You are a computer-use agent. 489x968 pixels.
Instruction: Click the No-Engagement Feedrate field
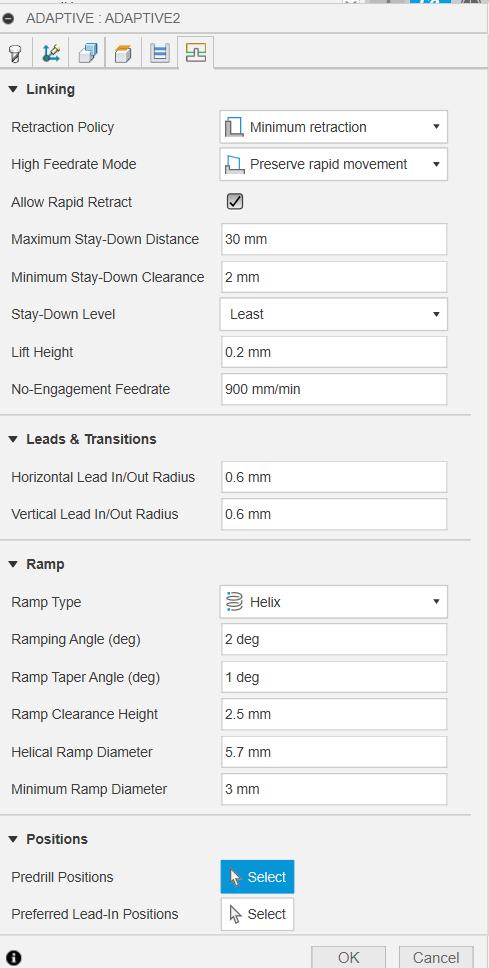point(334,390)
